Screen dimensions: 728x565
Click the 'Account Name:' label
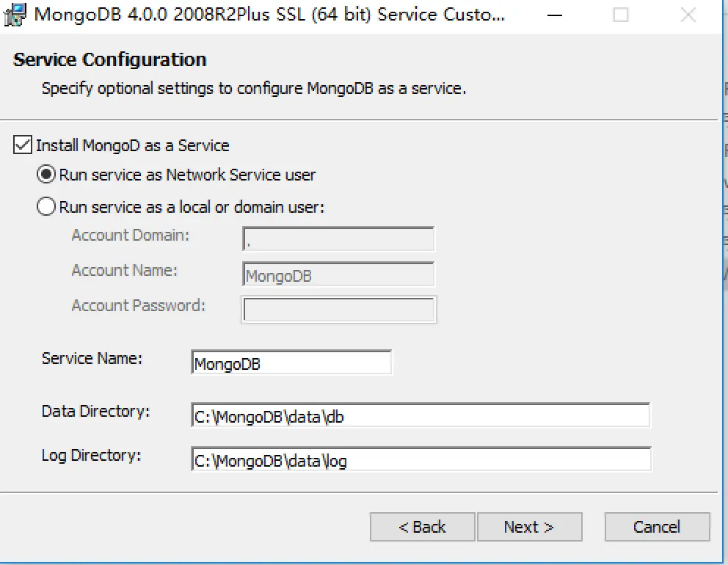pyautogui.click(x=125, y=270)
